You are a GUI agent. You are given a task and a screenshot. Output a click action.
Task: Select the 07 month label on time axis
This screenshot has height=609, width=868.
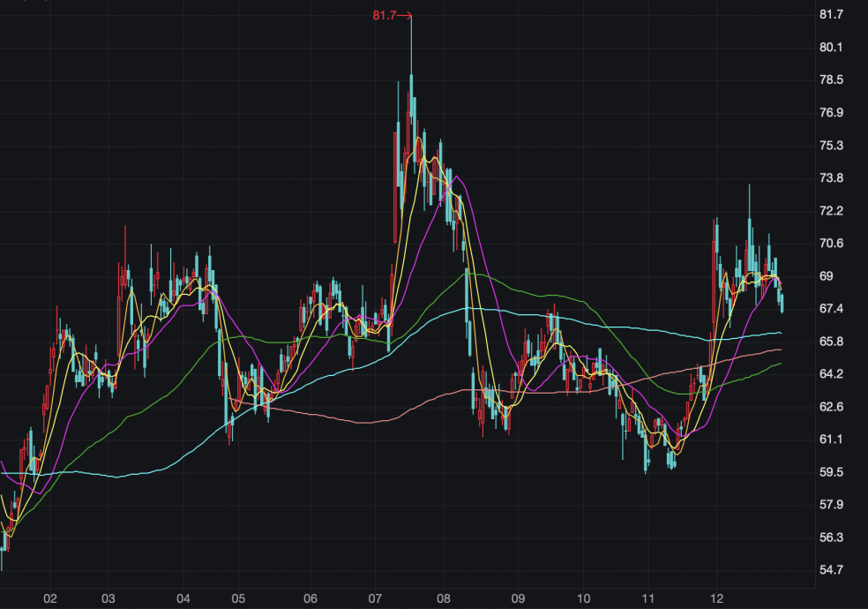(x=376, y=598)
